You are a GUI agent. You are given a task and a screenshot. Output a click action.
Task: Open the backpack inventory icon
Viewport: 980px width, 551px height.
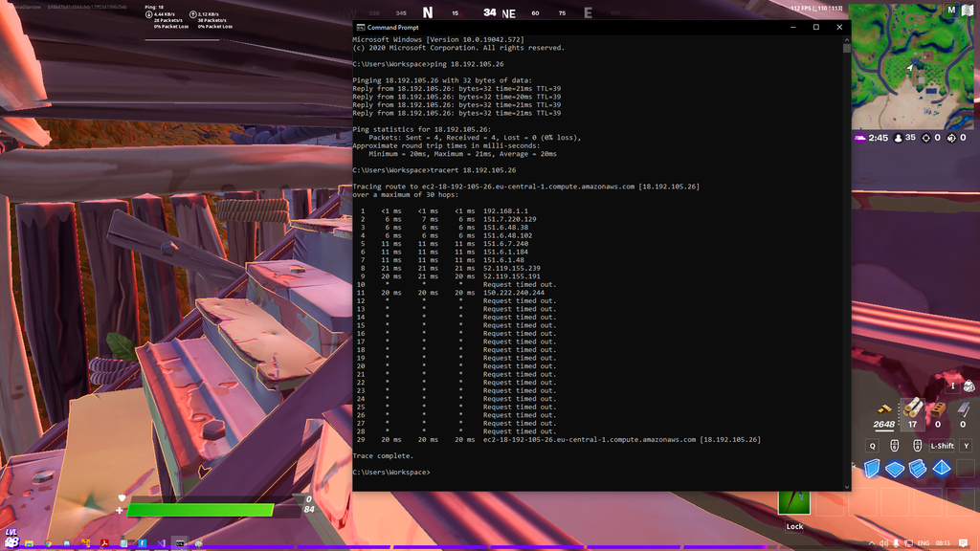click(969, 386)
